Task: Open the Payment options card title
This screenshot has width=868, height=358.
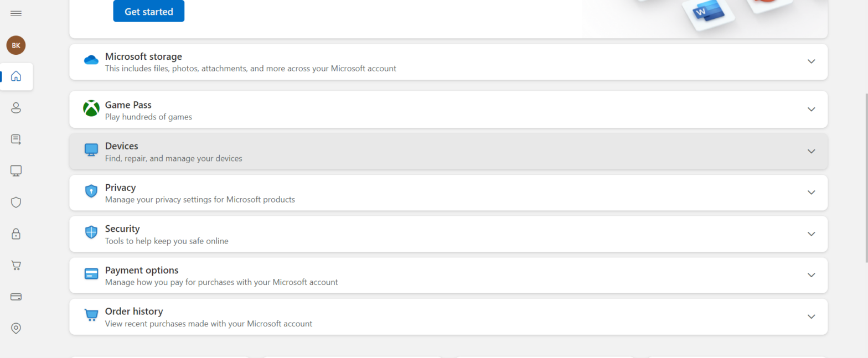Action: click(x=142, y=271)
